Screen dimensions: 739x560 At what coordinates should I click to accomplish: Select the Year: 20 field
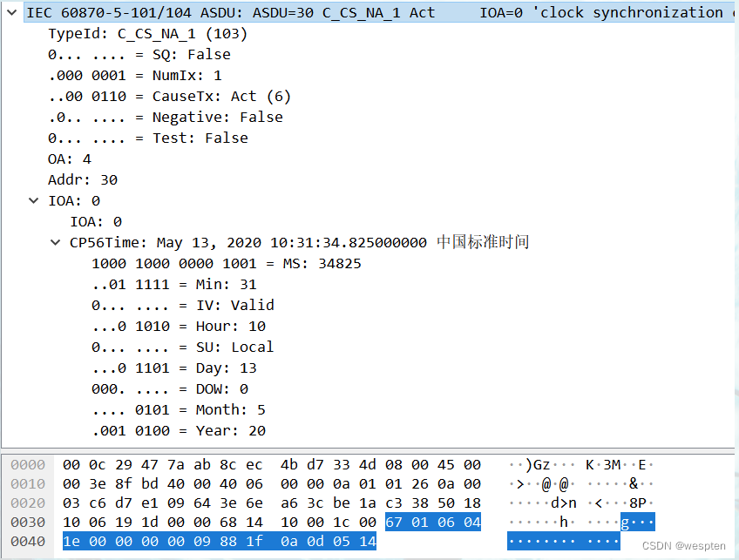click(179, 431)
